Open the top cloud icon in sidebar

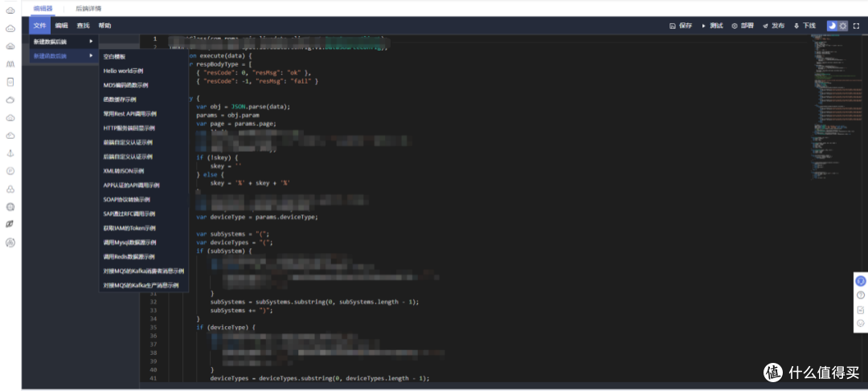point(10,10)
